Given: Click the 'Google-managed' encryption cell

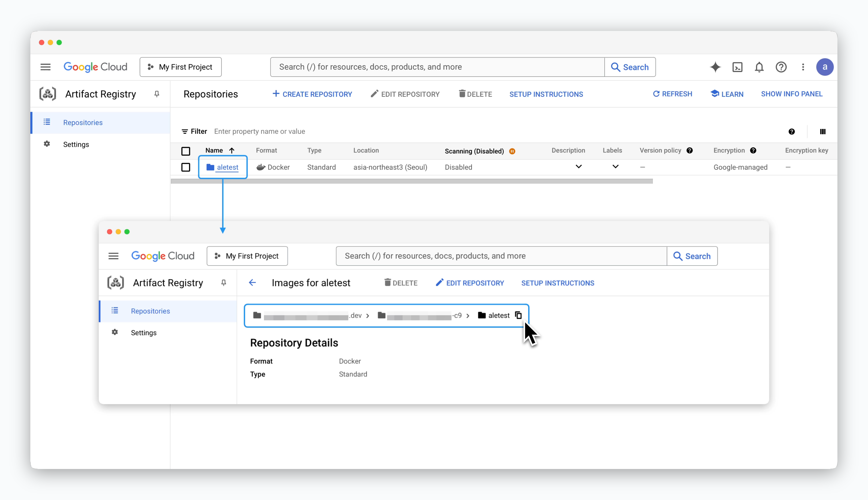Looking at the screenshot, I should (x=741, y=167).
